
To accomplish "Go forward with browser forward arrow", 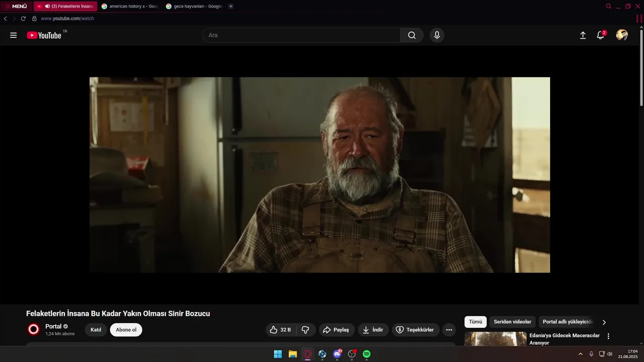I will [14, 19].
